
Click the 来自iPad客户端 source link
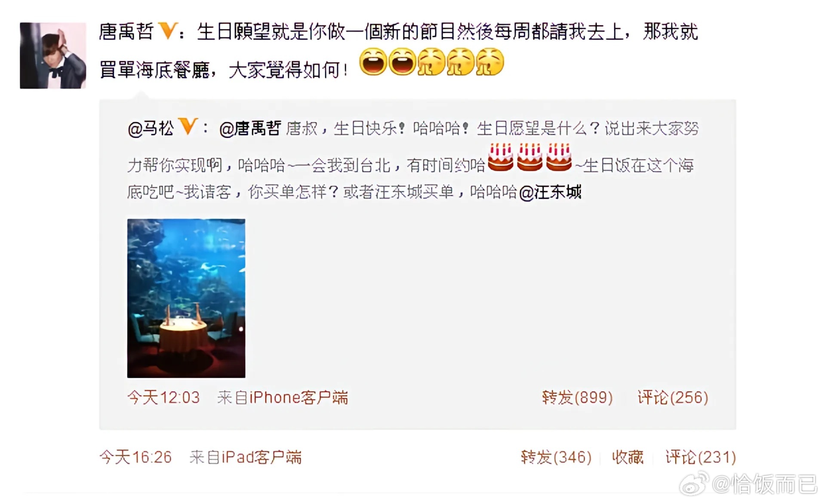click(x=246, y=457)
